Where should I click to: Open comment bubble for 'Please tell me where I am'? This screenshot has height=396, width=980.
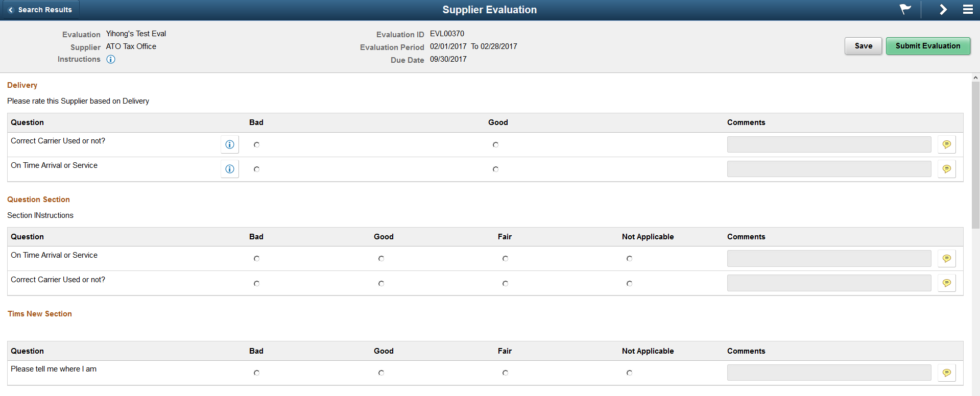click(946, 372)
